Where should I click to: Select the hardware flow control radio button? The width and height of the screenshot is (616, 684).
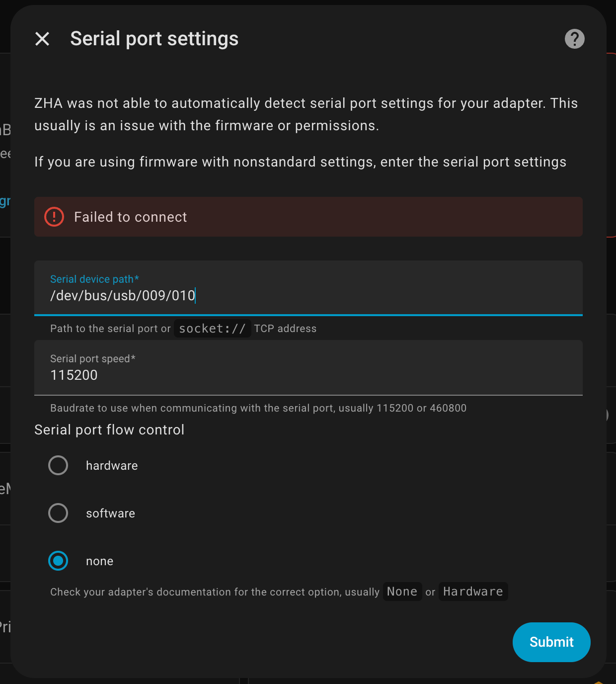point(58,465)
